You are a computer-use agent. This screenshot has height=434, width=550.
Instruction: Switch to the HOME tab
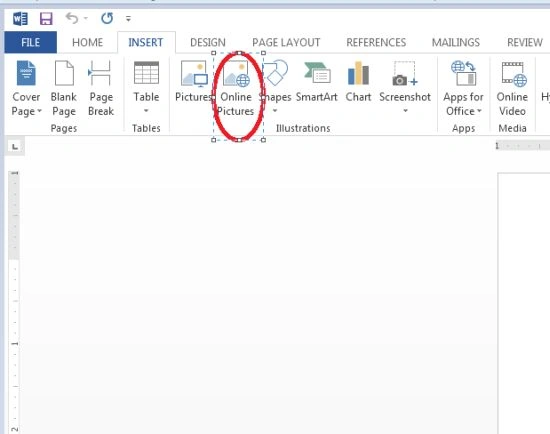87,42
